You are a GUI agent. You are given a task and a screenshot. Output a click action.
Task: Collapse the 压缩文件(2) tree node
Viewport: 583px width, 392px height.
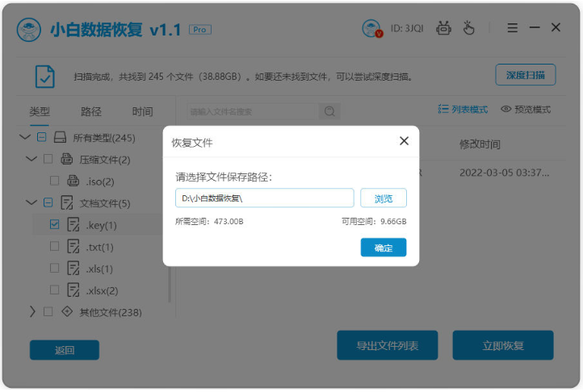pyautogui.click(x=31, y=160)
